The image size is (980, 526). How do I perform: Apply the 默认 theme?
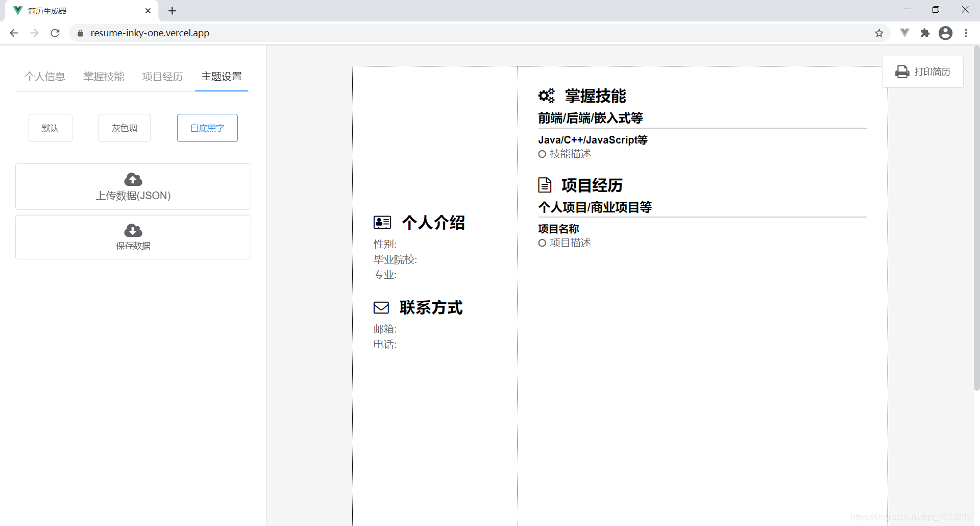click(51, 128)
